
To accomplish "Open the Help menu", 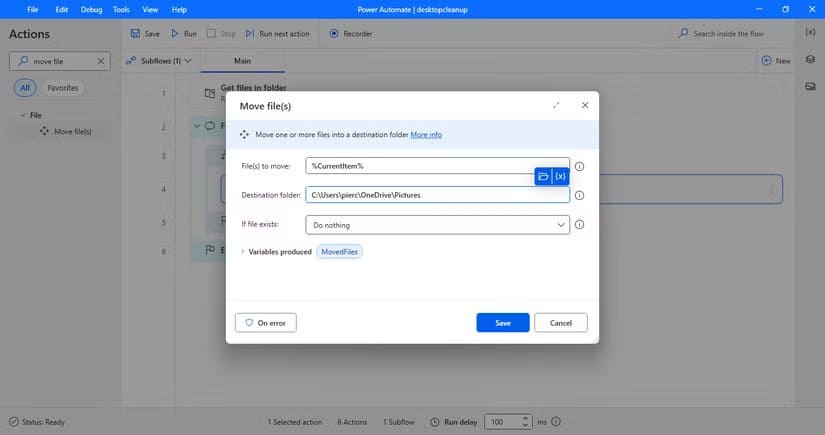I will pos(179,9).
